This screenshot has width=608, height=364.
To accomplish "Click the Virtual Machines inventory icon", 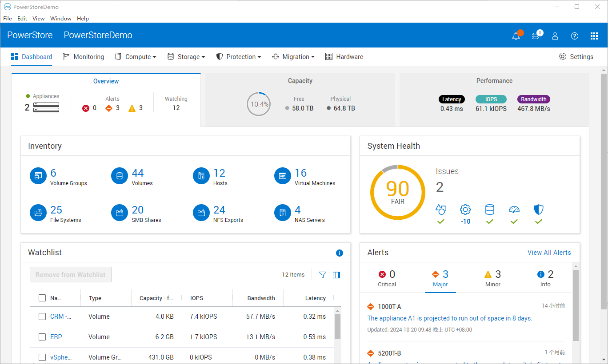I will pos(283,176).
